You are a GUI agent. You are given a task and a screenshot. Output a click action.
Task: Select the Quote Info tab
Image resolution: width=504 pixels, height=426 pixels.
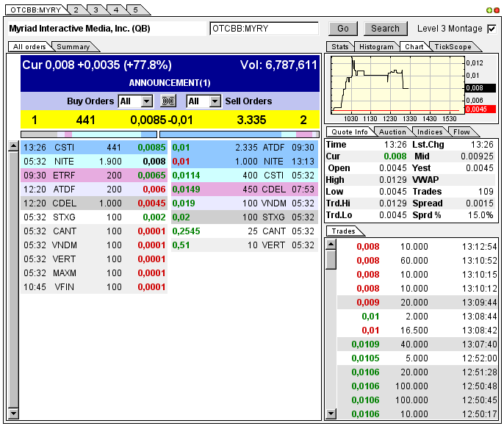point(350,131)
